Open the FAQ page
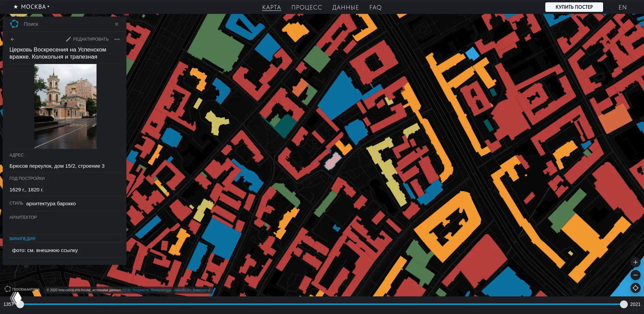Screen dimensions: 644x314 point(375,7)
